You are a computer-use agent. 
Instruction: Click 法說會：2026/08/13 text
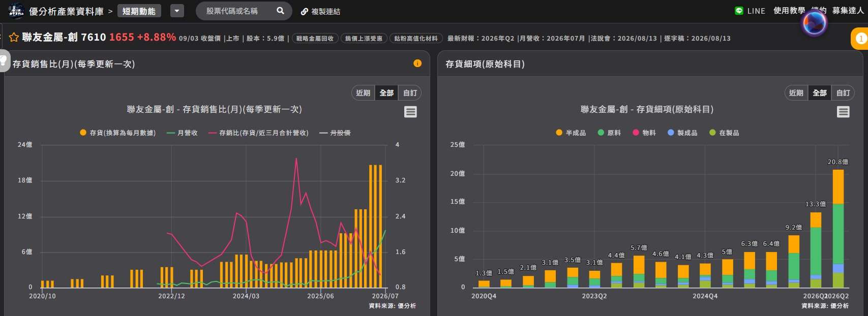624,38
